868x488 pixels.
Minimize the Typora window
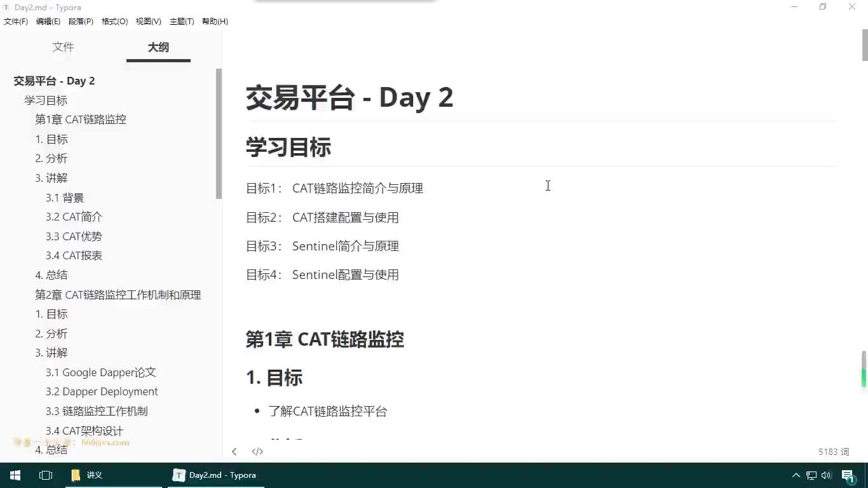coord(794,7)
